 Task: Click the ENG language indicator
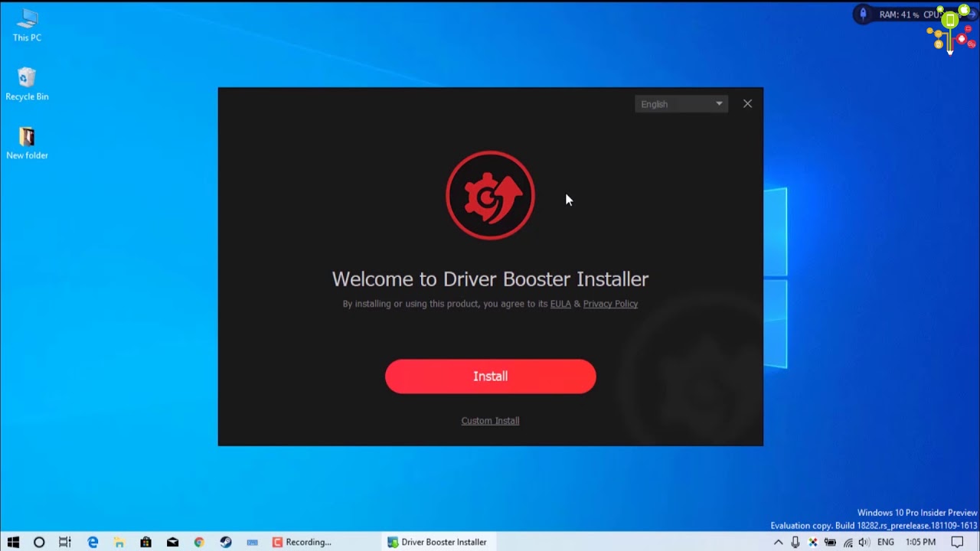coord(886,542)
